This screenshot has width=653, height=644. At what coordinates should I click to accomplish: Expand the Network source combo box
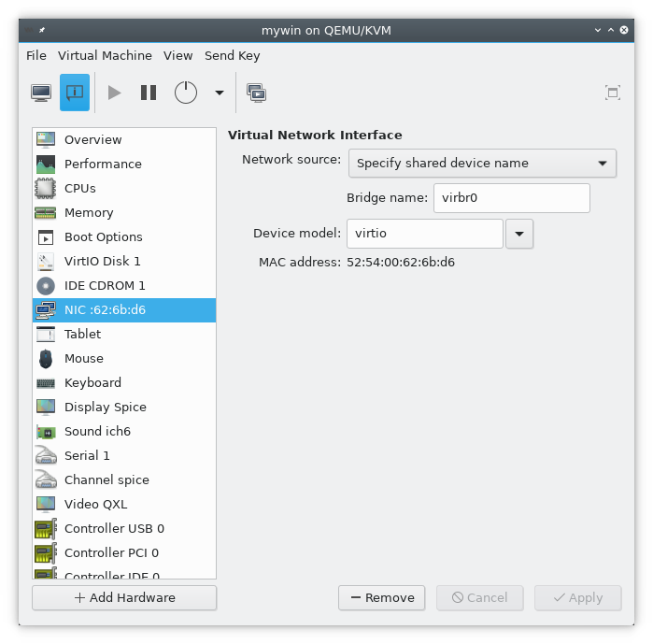pyautogui.click(x=482, y=164)
